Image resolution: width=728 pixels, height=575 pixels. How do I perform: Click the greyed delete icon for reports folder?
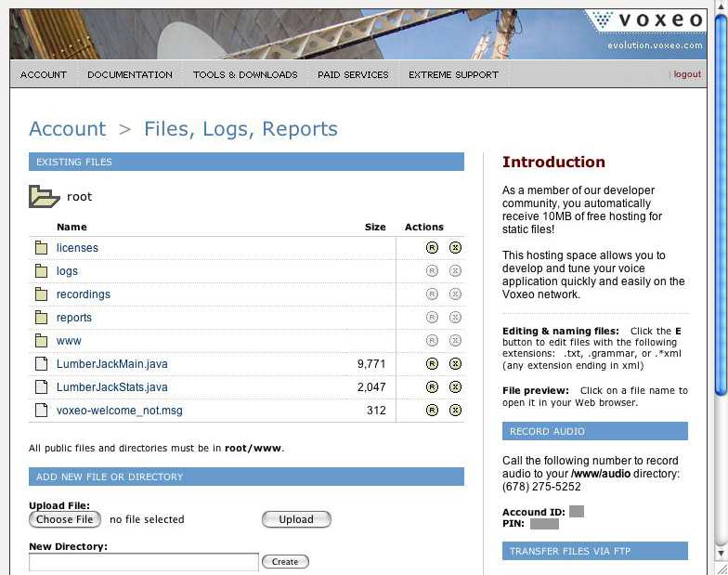click(x=455, y=318)
